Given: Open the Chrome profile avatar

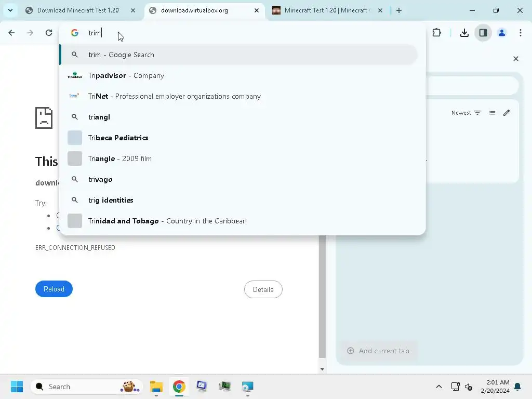Looking at the screenshot, I should point(502,33).
